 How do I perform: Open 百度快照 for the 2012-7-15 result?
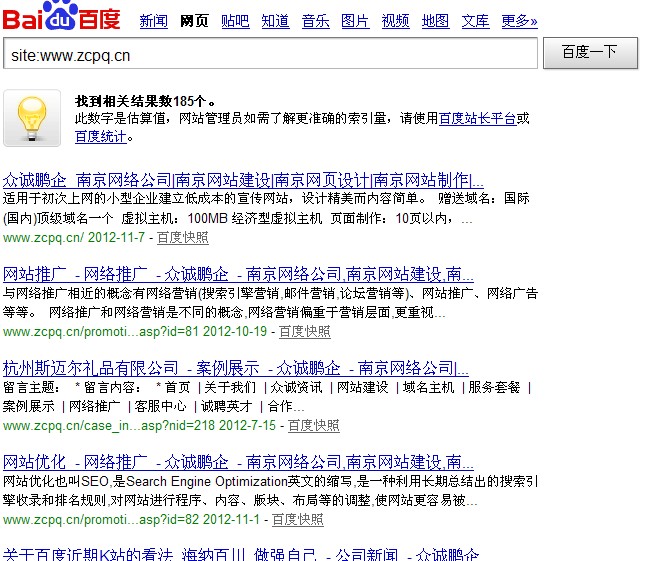pos(313,426)
